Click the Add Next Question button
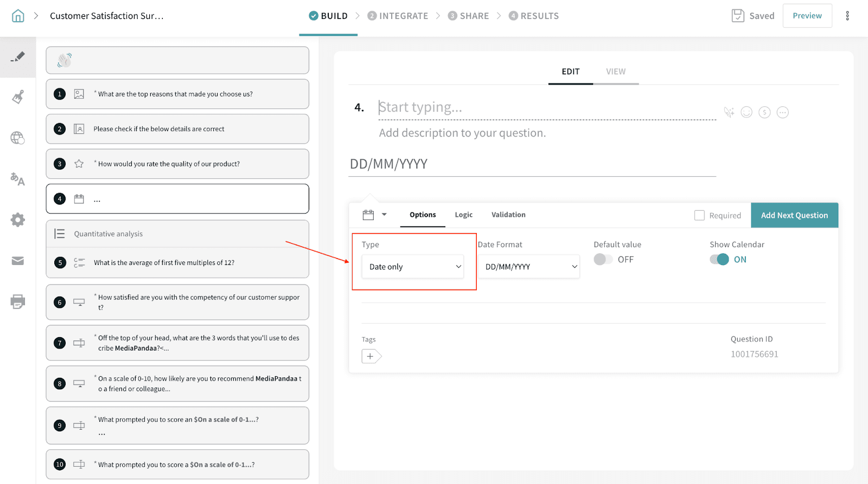This screenshot has width=868, height=484. (794, 215)
